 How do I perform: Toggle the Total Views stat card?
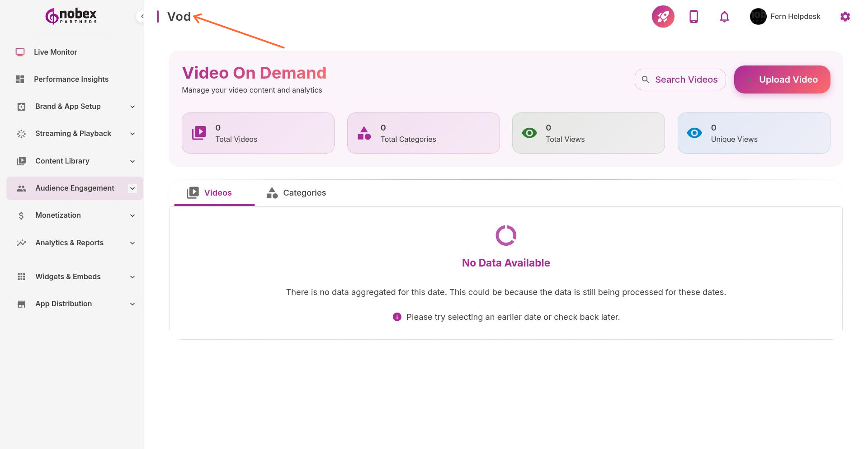588,132
